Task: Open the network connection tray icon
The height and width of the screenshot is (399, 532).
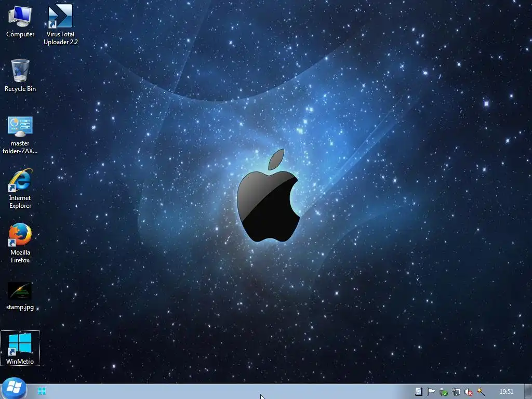Action: pos(456,392)
